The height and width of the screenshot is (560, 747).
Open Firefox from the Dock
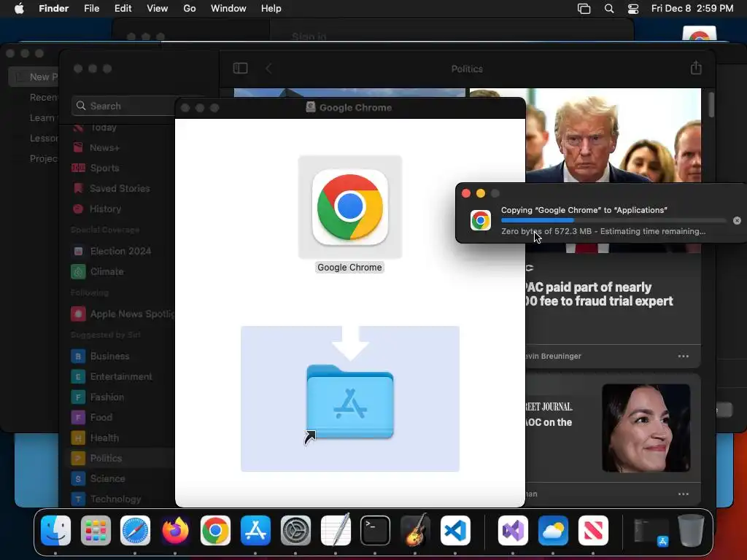pos(175,531)
